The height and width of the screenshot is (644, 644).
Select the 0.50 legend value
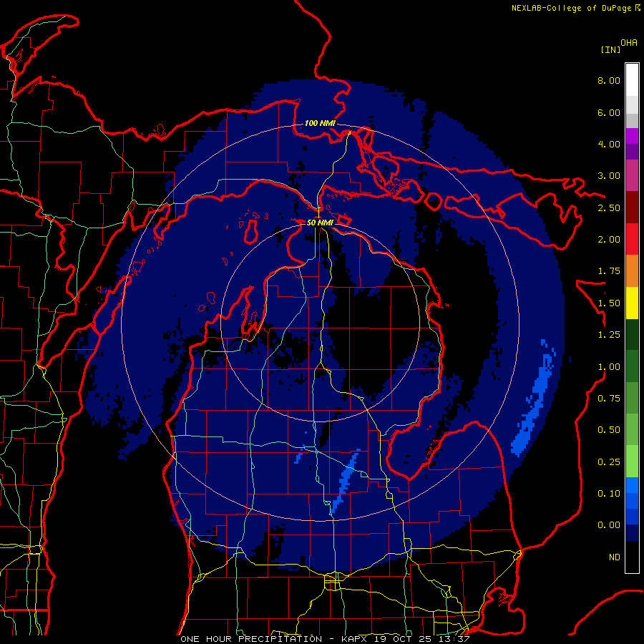tap(609, 430)
